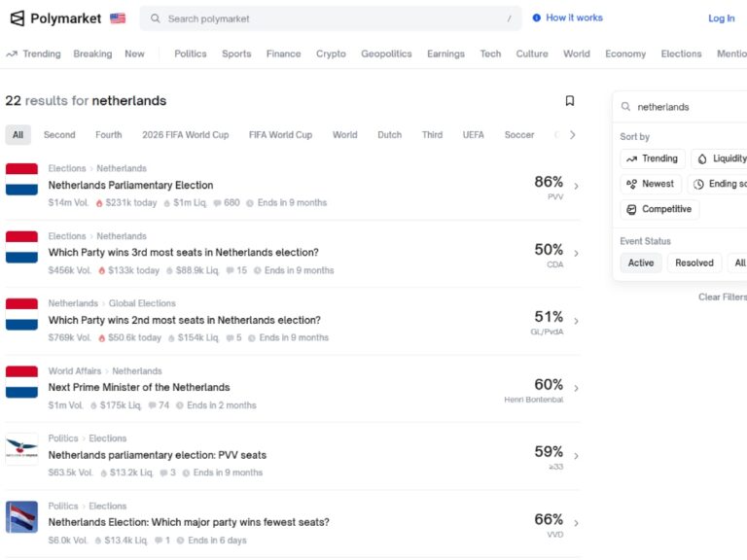The image size is (747, 560).
Task: Select the Dutch tag filter tab
Action: click(389, 135)
